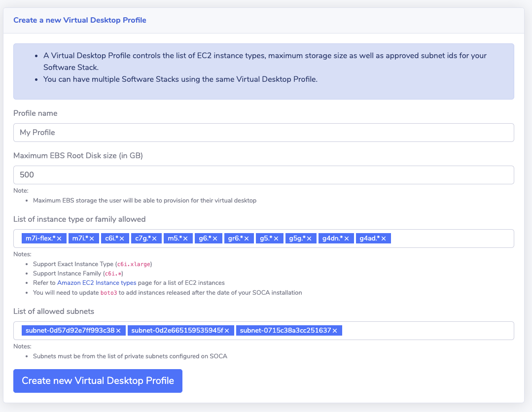Click x on the gr6.* tag
Viewport: 532px width, 412px height.
[x=247, y=239]
